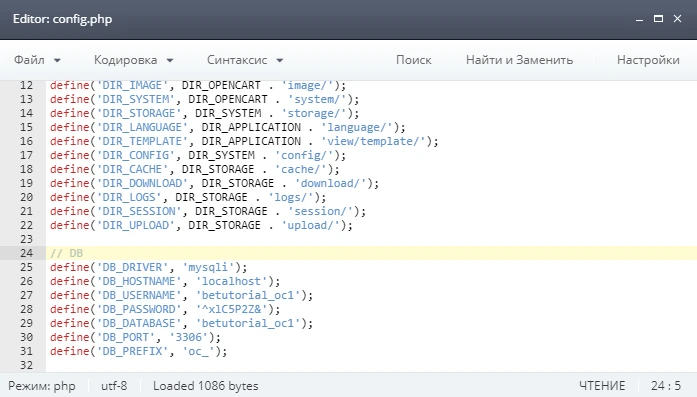Click line number 12 in gutter
The height and width of the screenshot is (397, 697).
(26, 85)
